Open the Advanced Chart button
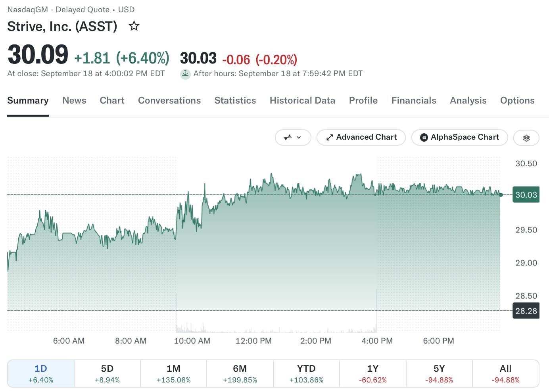The image size is (549, 392). coord(361,138)
